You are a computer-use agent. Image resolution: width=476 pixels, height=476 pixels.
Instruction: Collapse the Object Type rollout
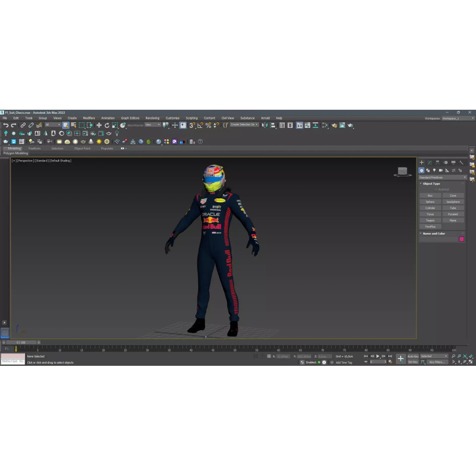tap(421, 184)
